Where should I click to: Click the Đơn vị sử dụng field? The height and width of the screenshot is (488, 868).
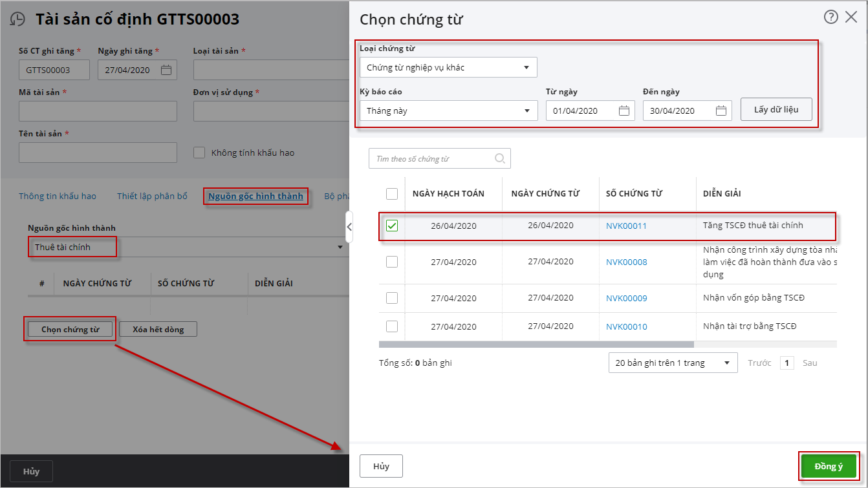click(x=271, y=111)
